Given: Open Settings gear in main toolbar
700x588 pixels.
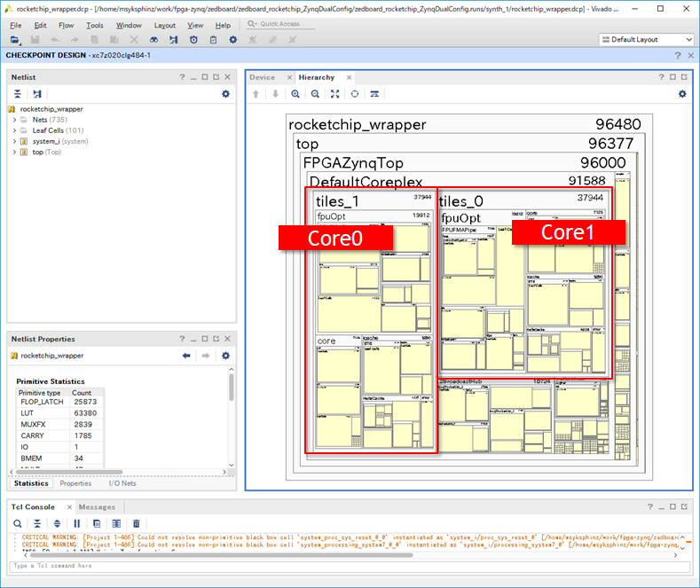Looking at the screenshot, I should click(x=233, y=40).
